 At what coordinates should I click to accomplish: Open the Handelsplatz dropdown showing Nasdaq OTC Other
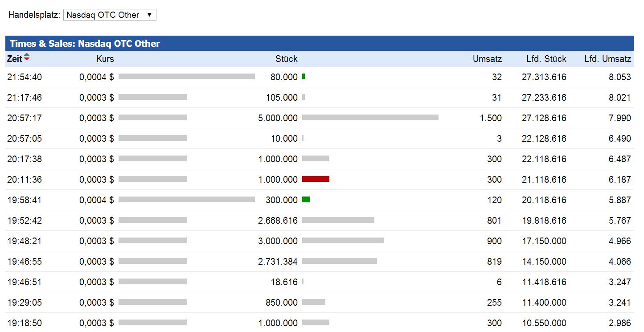click(110, 15)
